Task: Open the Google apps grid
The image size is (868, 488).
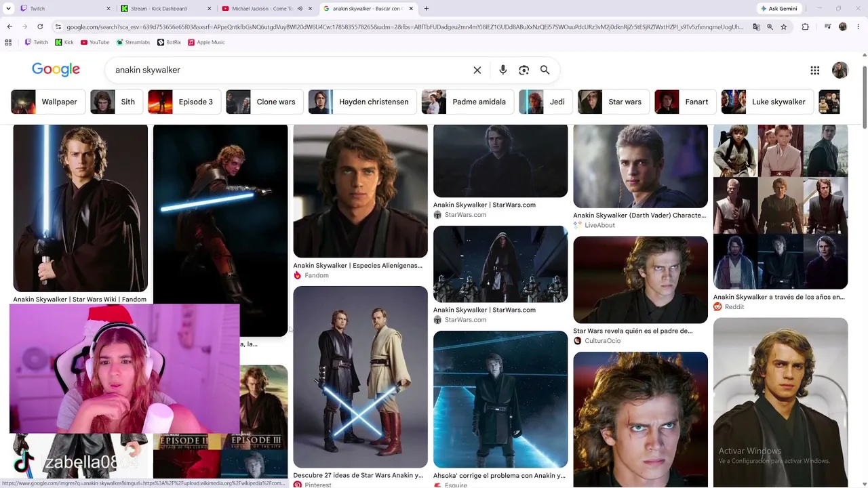Action: (x=815, y=70)
